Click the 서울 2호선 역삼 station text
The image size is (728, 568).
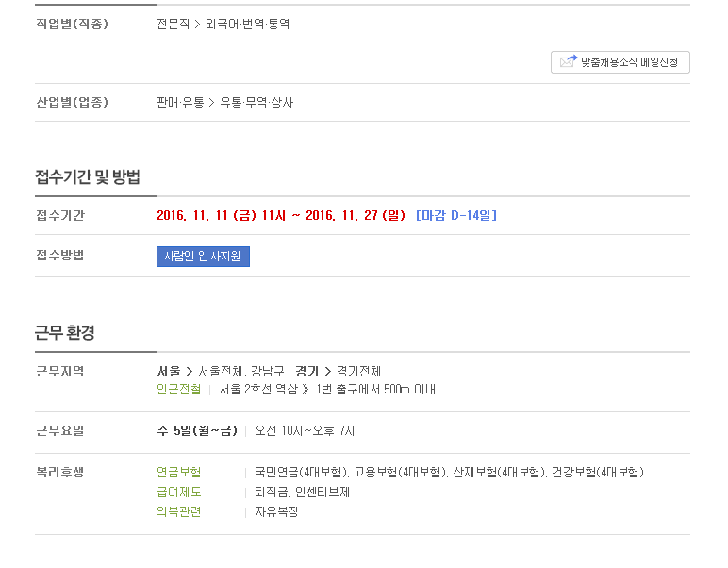(x=258, y=389)
